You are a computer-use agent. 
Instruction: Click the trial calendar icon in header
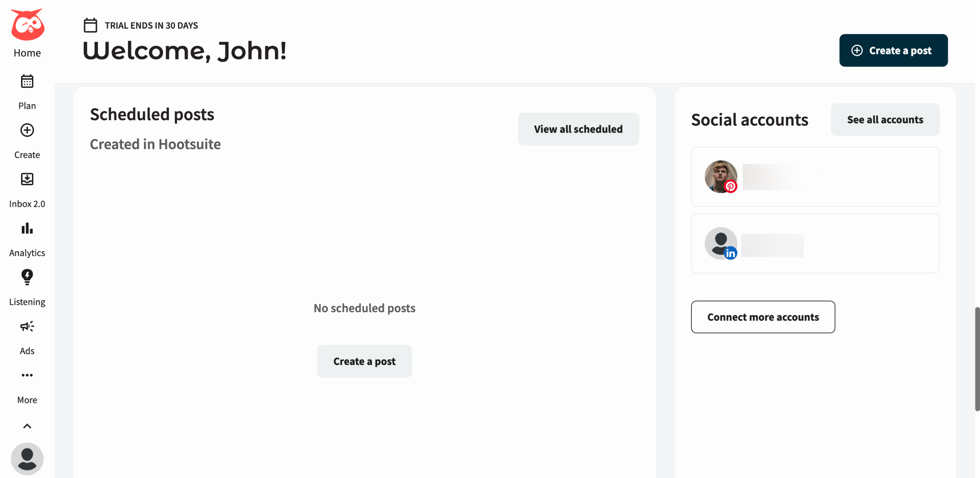[90, 25]
